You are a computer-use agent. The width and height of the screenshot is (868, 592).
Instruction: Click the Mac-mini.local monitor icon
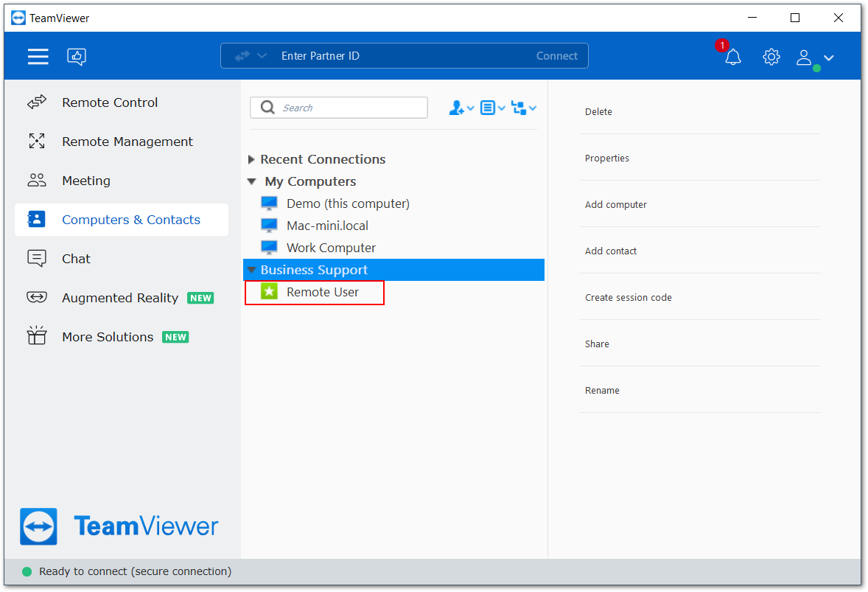(269, 226)
